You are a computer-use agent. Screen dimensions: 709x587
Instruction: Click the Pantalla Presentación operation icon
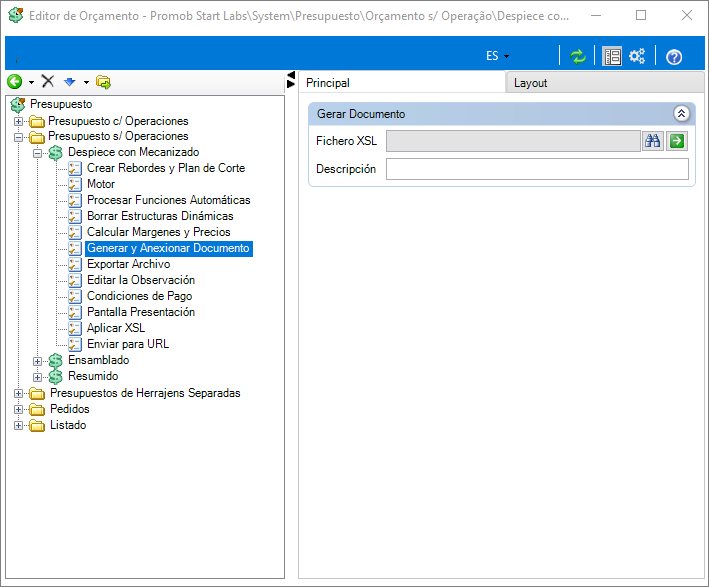point(75,312)
